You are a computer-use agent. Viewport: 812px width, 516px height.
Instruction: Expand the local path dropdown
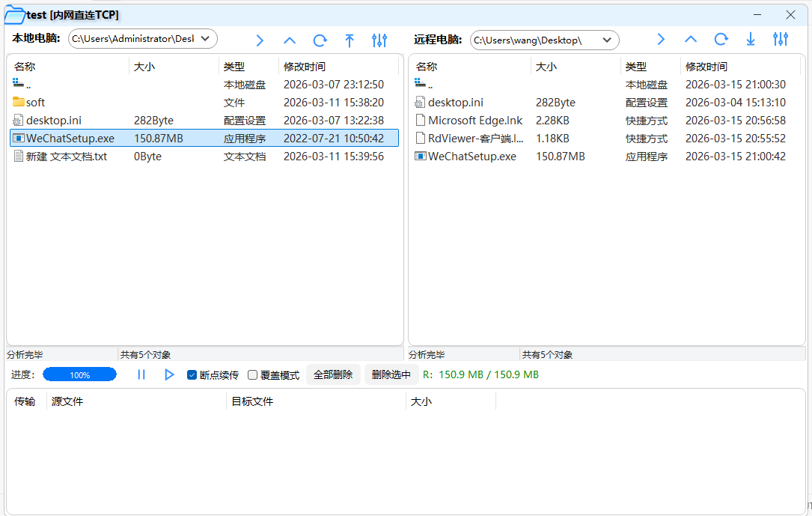(204, 39)
